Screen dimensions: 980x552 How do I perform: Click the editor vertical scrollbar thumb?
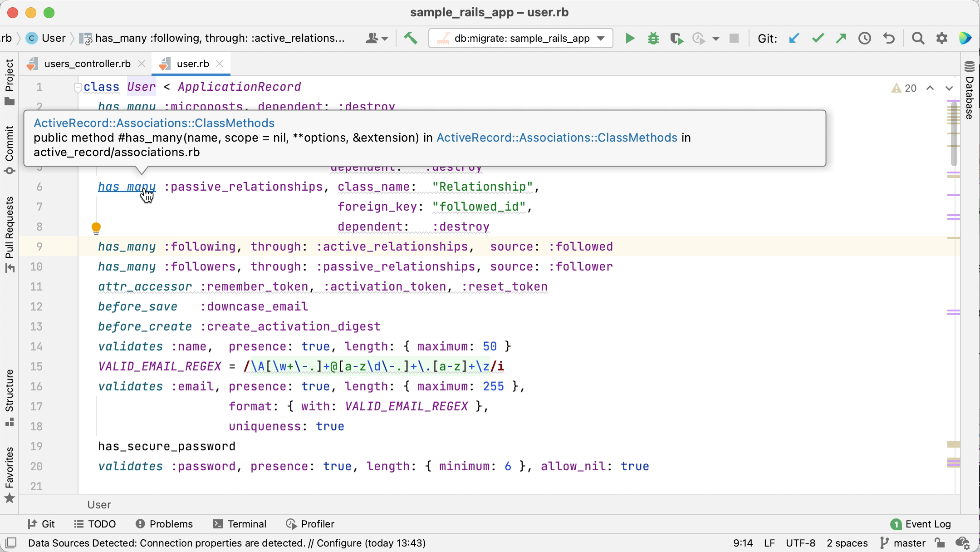(954, 134)
